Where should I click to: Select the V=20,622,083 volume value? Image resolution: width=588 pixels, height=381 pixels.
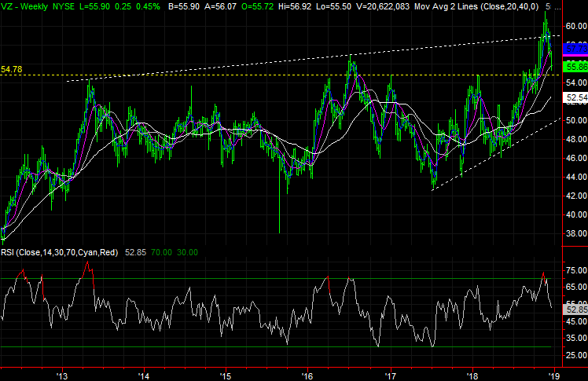click(381, 6)
